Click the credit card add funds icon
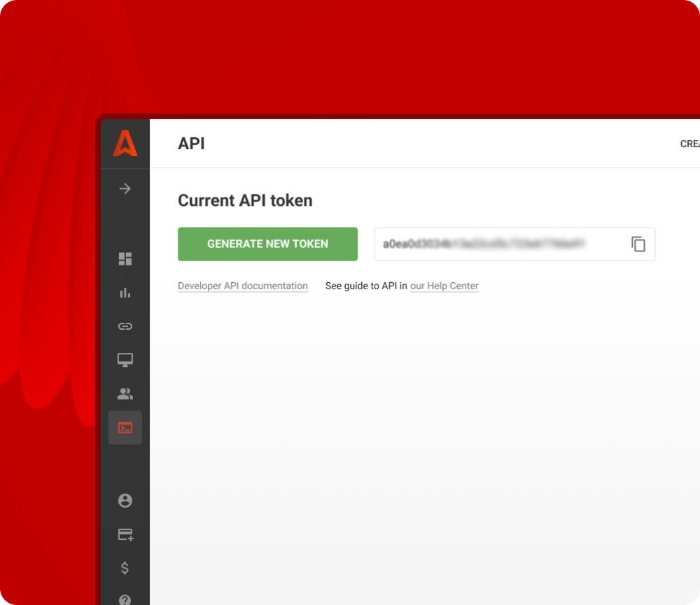The image size is (700, 605). tap(125, 535)
